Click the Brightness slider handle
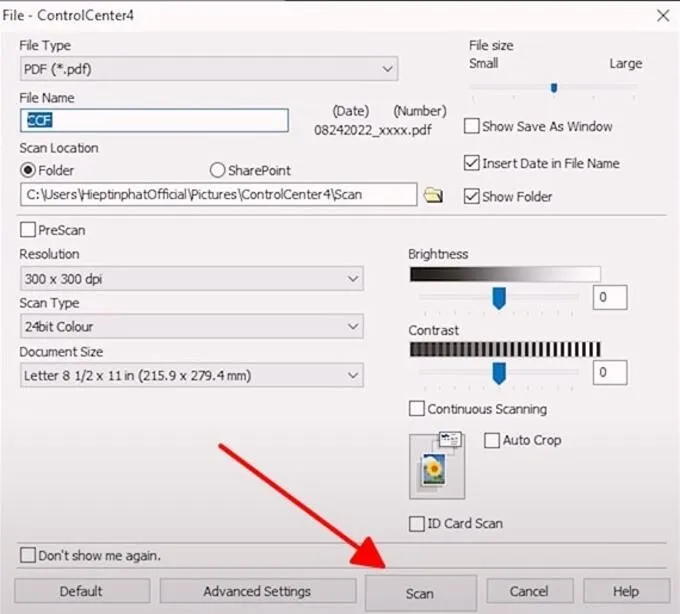This screenshot has width=680, height=614. 499,298
